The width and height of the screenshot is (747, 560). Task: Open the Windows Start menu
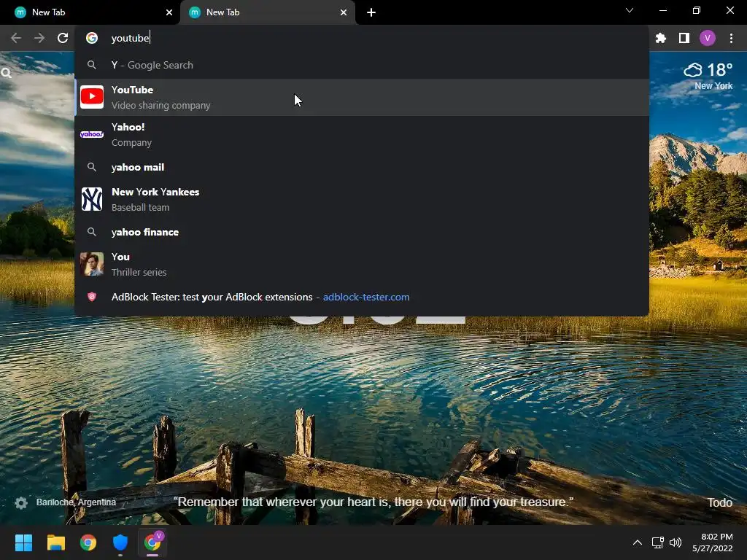tap(23, 542)
